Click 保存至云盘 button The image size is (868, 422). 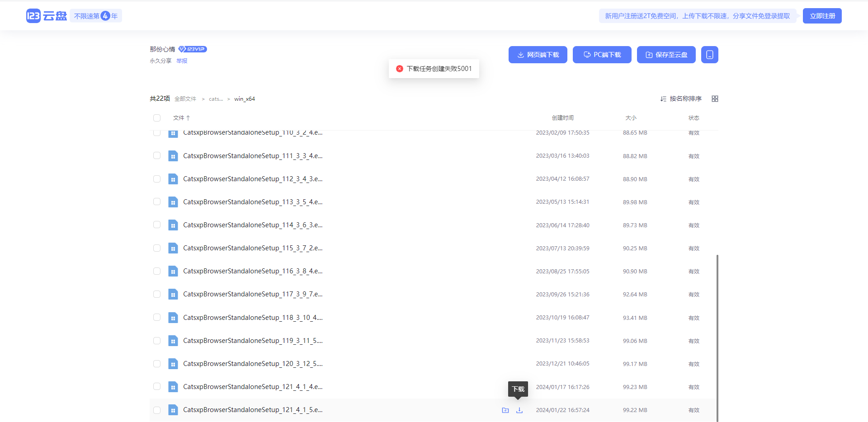[x=666, y=55]
